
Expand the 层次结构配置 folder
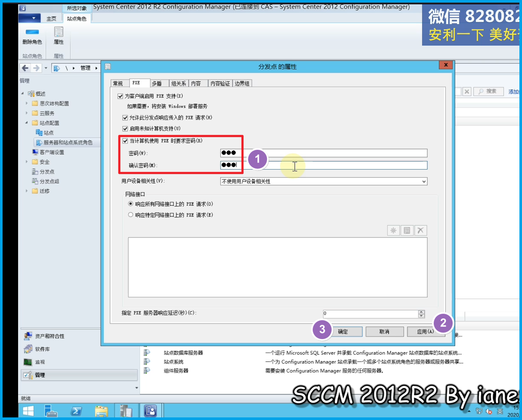27,103
